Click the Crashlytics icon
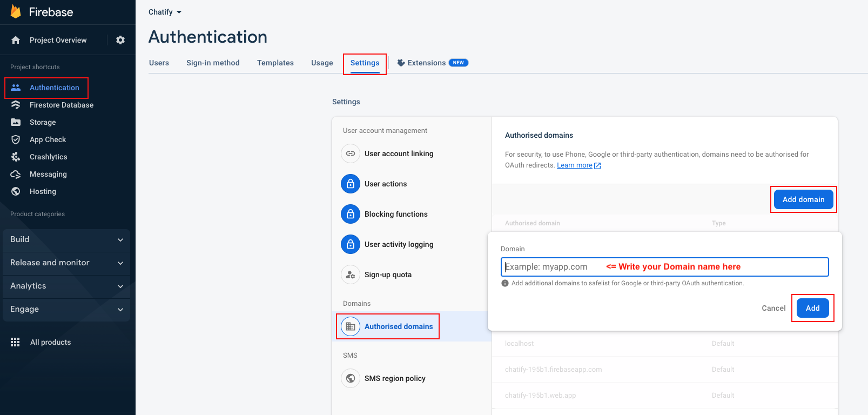The image size is (868, 415). coord(16,157)
